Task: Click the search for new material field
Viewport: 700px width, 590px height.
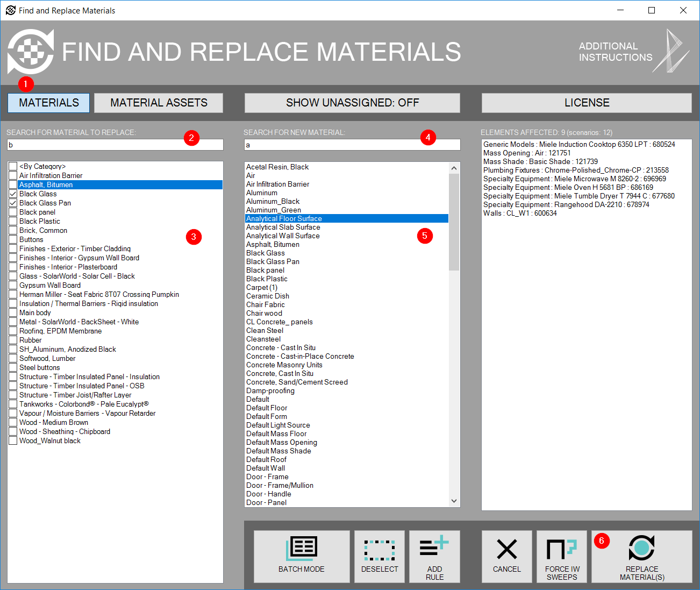Action: click(352, 144)
